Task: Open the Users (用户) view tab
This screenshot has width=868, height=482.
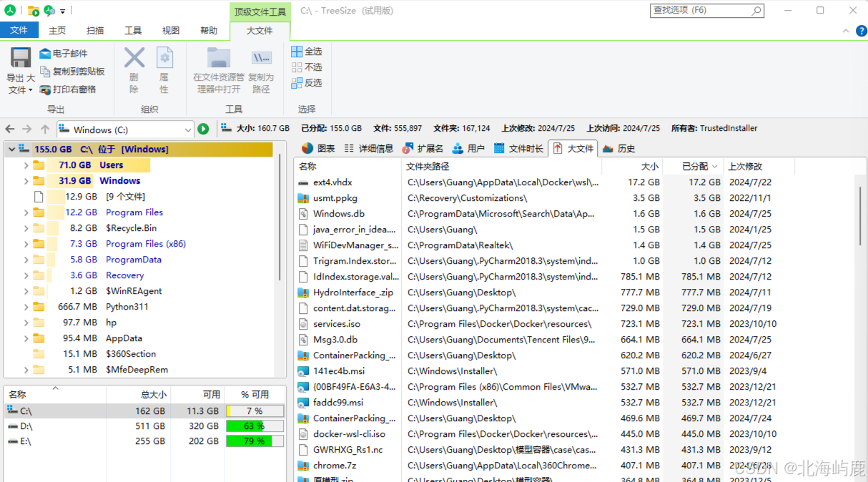Action: (x=468, y=149)
